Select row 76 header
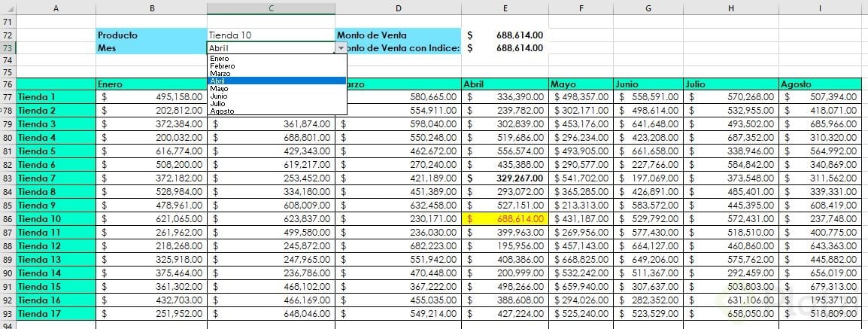Screen dimensions: 868x329 8,85
